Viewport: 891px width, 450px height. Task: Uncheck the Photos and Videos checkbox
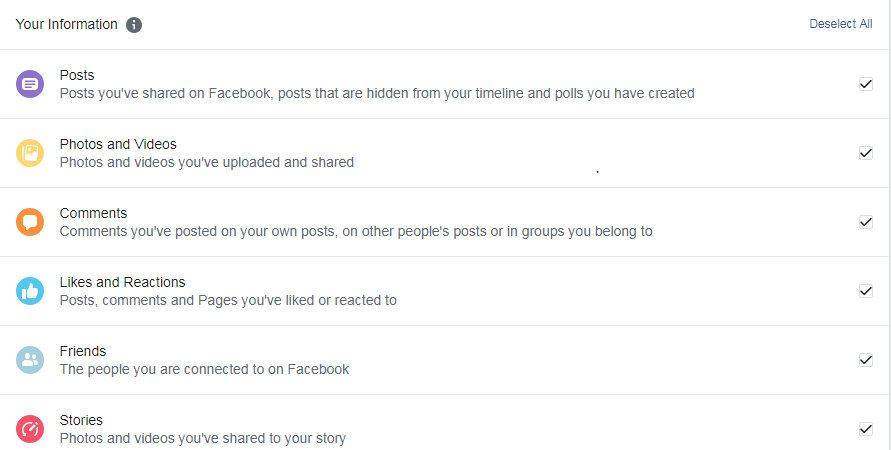(866, 153)
